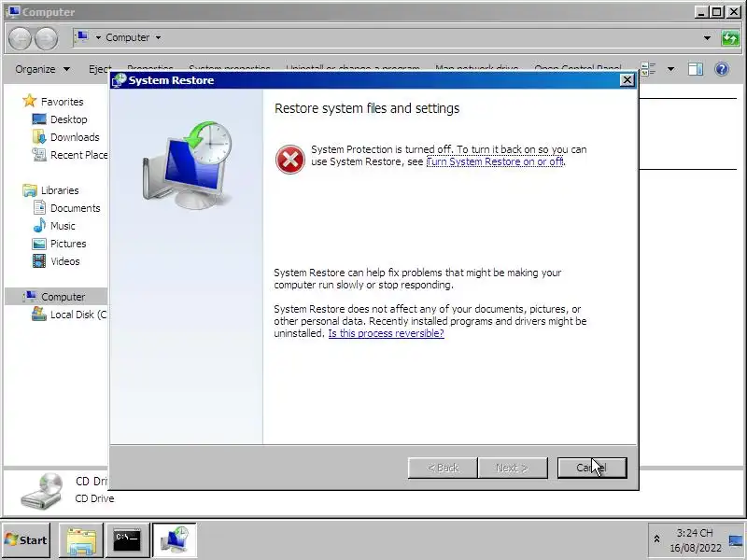Open Help in Computer window
The image size is (747, 560).
point(722,69)
